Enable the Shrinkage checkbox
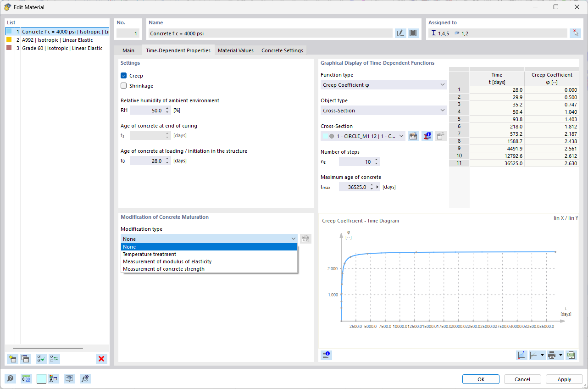588x389 pixels. coord(123,86)
